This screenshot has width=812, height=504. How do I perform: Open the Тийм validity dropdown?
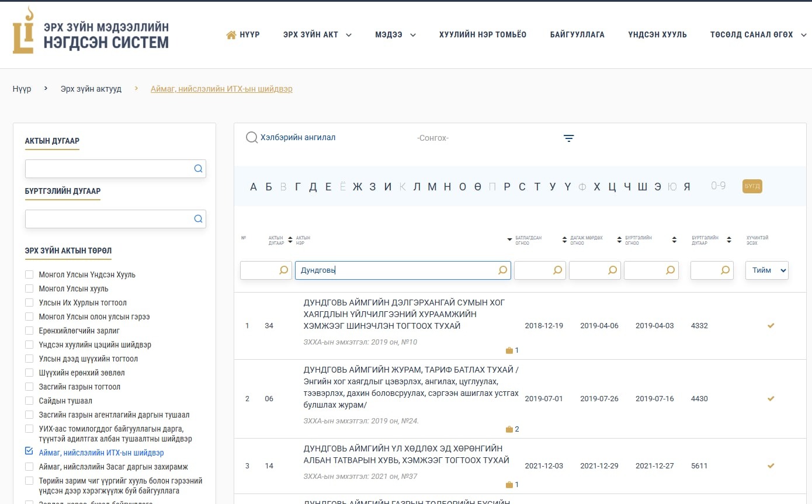(766, 270)
